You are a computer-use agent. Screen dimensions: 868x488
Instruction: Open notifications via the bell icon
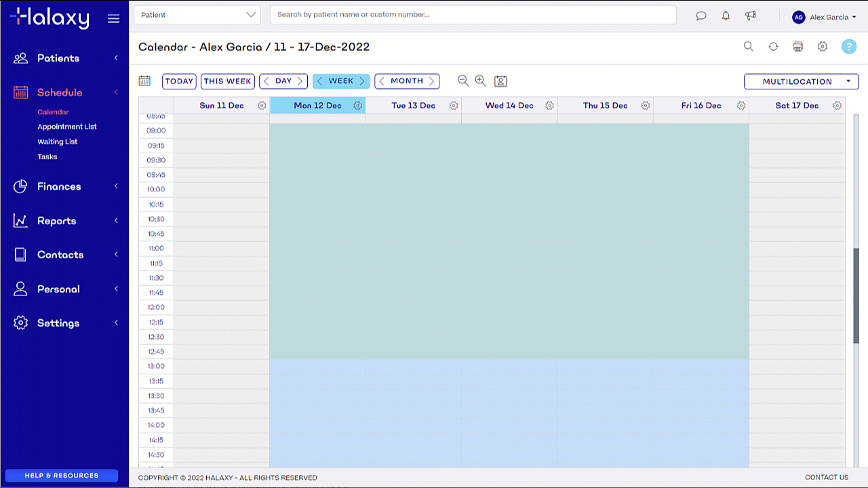click(x=726, y=16)
